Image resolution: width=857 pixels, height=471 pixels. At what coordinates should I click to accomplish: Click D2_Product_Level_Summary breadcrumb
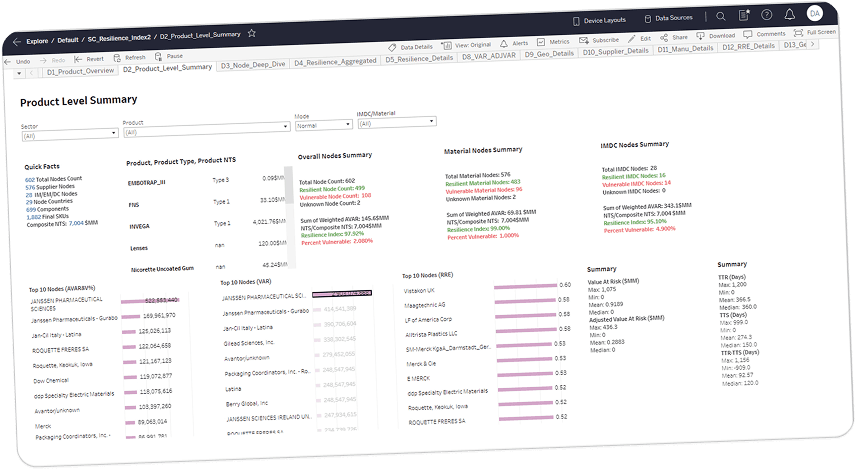[200, 36]
